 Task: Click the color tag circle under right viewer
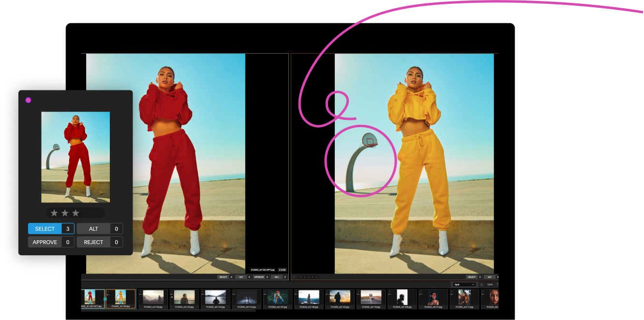294,277
